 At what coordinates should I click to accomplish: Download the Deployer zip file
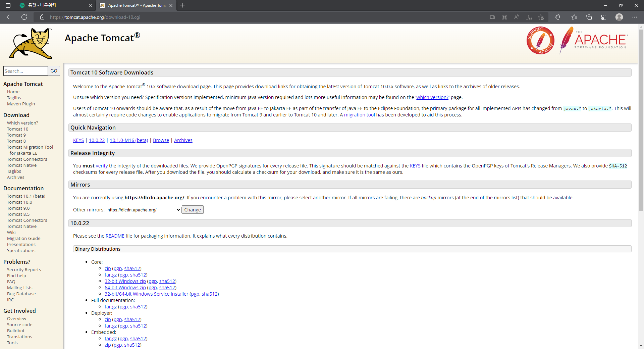(108, 319)
